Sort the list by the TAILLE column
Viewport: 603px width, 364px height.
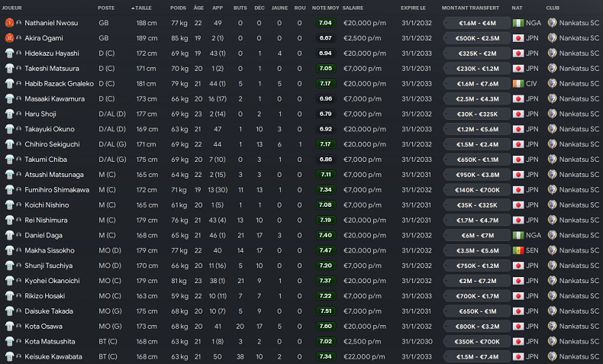tap(143, 7)
